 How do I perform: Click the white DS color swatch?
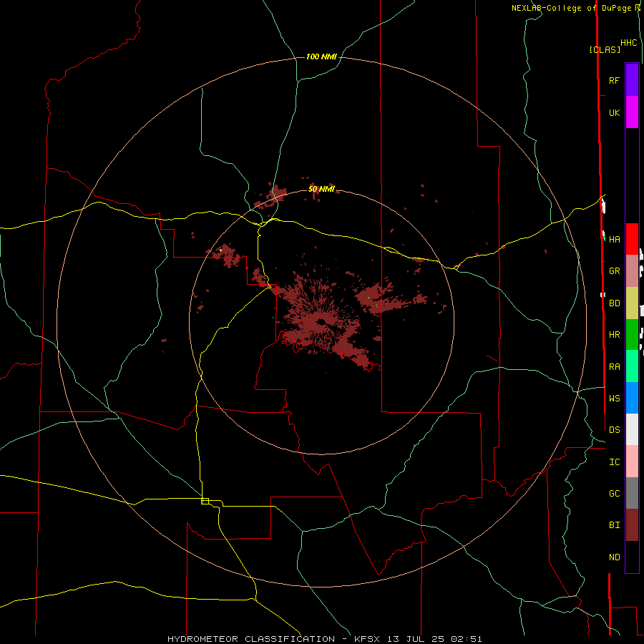(632, 429)
